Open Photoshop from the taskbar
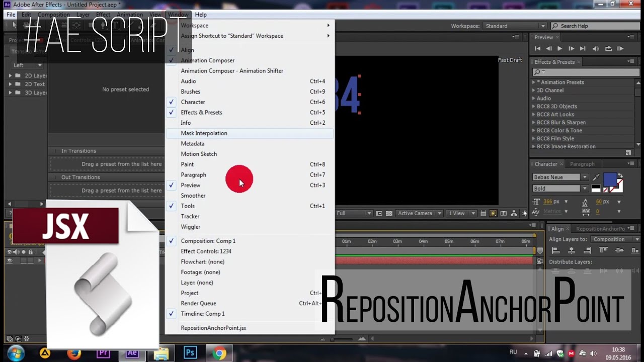The image size is (644, 362). [190, 353]
